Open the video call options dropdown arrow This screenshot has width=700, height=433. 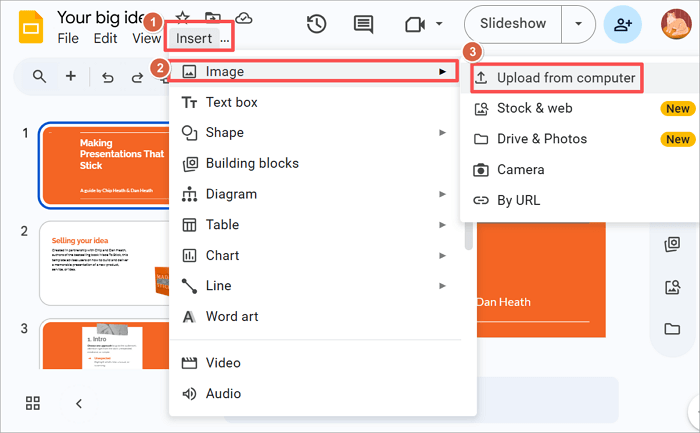[x=439, y=24]
